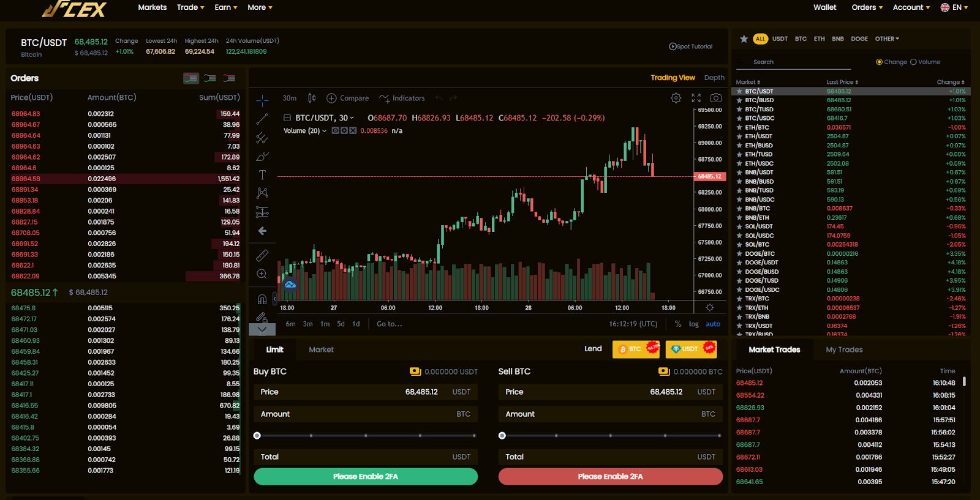Click Go to… date button
Viewport: 980px width, 500px height.
tap(390, 324)
